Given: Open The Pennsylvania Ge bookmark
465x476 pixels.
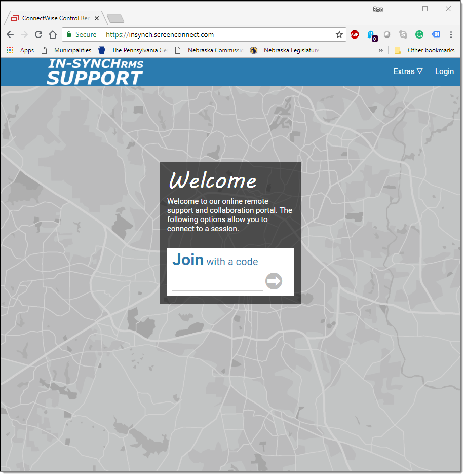Looking at the screenshot, I should point(133,50).
